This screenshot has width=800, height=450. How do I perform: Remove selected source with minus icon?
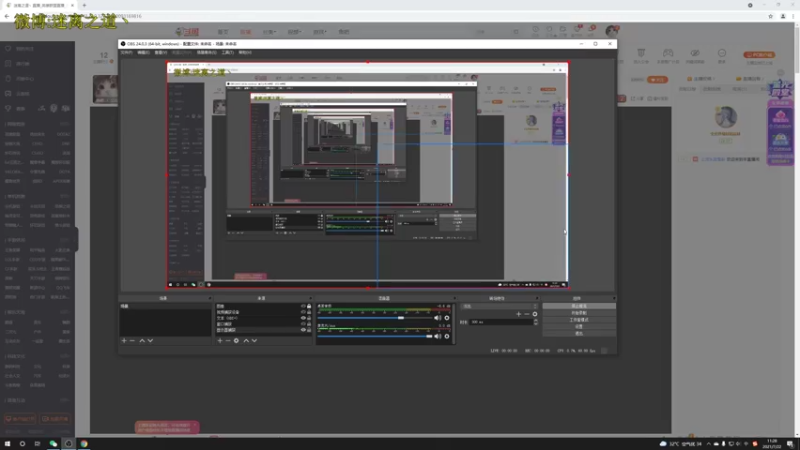(x=228, y=340)
